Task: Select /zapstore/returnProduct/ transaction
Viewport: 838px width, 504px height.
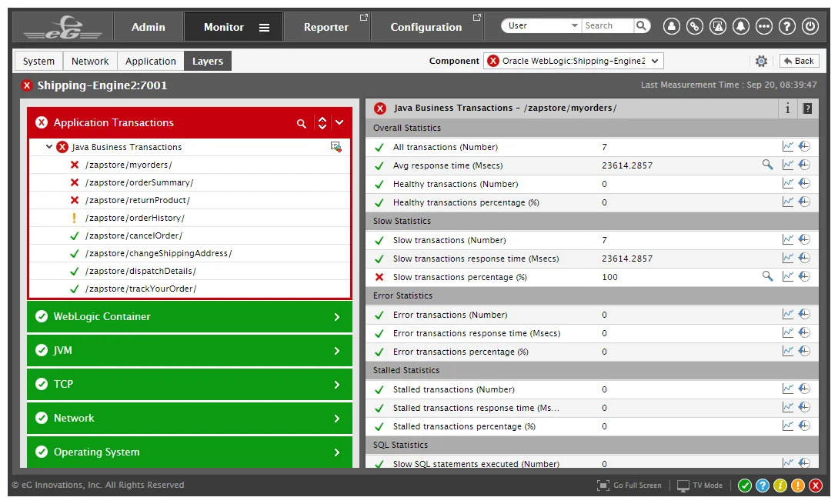Action: pos(137,200)
